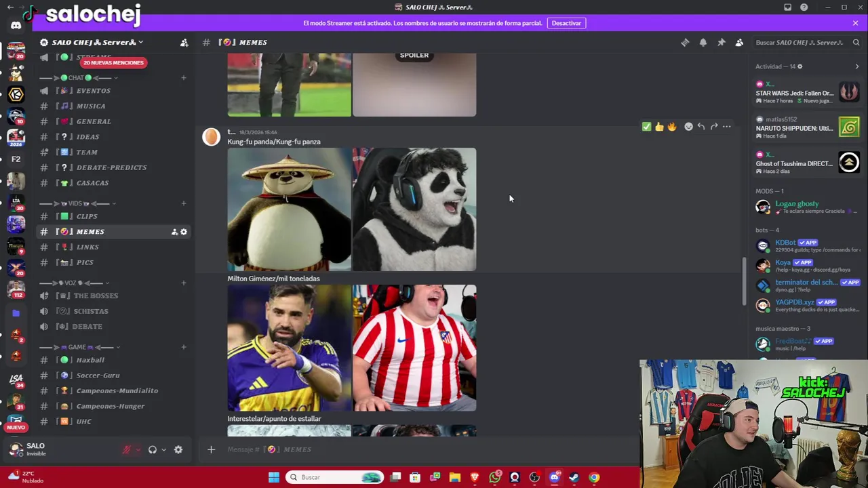Create channel in CHAT category
Viewport: 868px width, 488px height.
183,77
